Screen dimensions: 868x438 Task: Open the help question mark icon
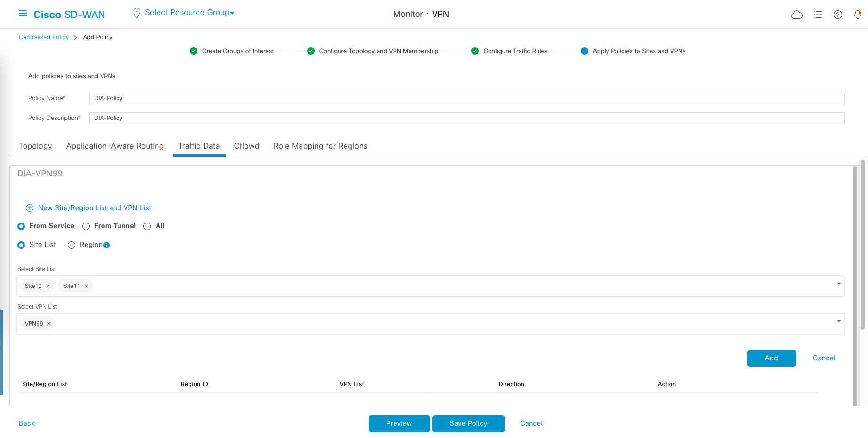(838, 15)
